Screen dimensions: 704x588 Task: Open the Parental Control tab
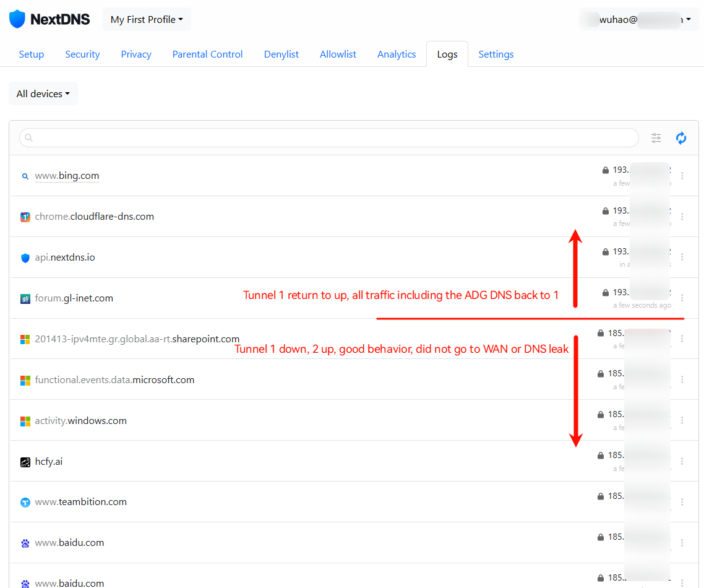pyautogui.click(x=207, y=54)
